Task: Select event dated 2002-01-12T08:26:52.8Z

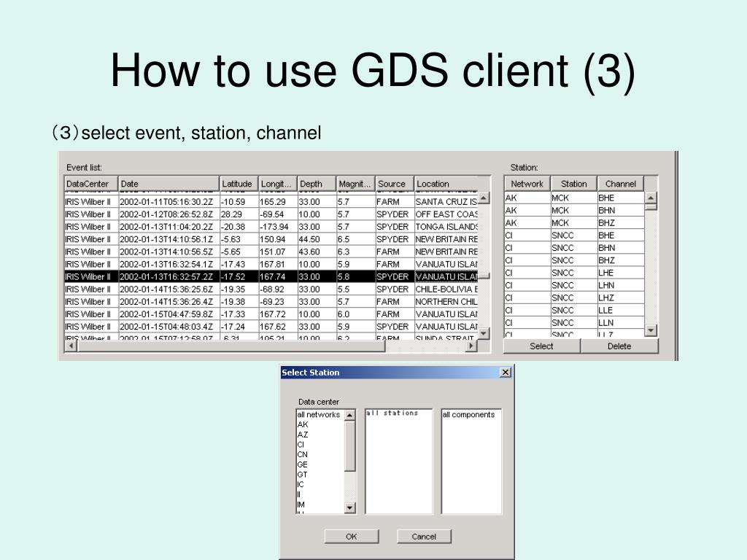Action: pos(271,214)
